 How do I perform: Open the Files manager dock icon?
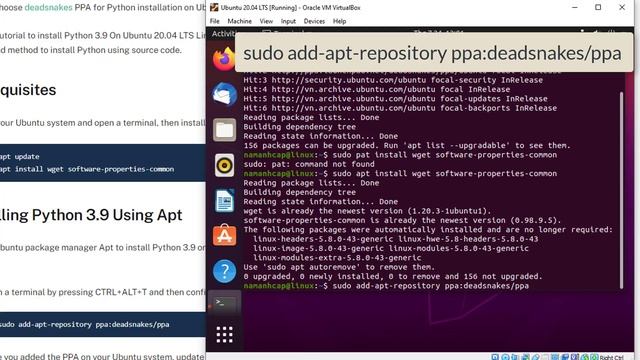pyautogui.click(x=224, y=130)
